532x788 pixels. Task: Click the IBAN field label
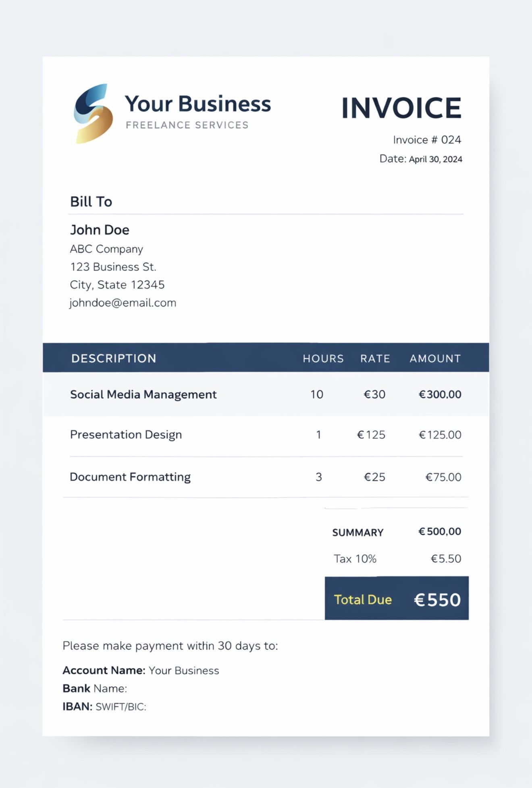pos(77,707)
